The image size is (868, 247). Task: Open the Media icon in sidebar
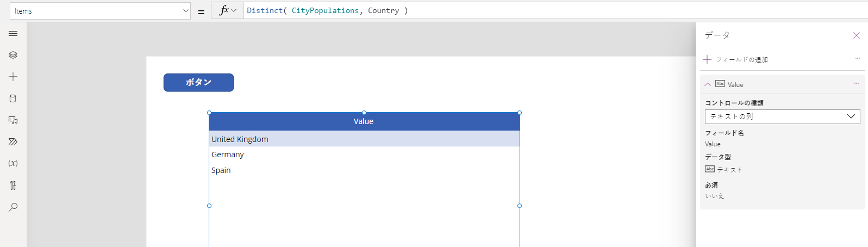coord(13,120)
